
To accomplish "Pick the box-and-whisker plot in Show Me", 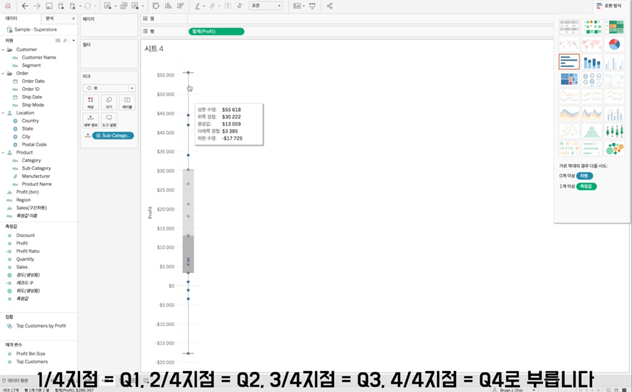I will point(614,131).
